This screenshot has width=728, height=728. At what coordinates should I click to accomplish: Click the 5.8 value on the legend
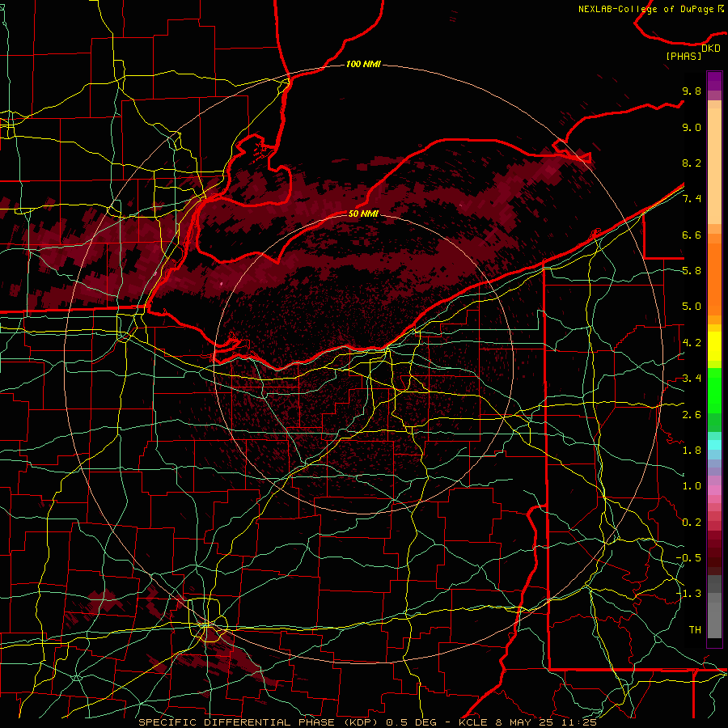pyautogui.click(x=692, y=271)
